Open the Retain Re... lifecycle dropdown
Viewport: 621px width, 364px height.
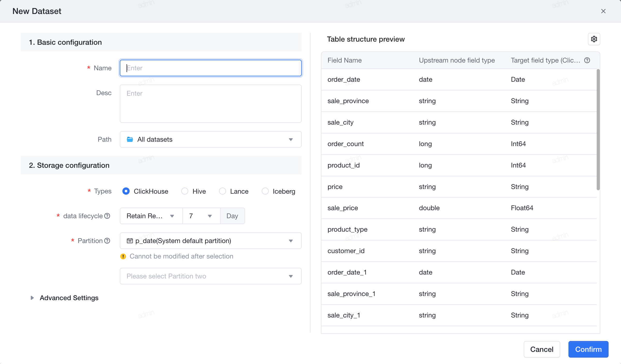pyautogui.click(x=151, y=216)
